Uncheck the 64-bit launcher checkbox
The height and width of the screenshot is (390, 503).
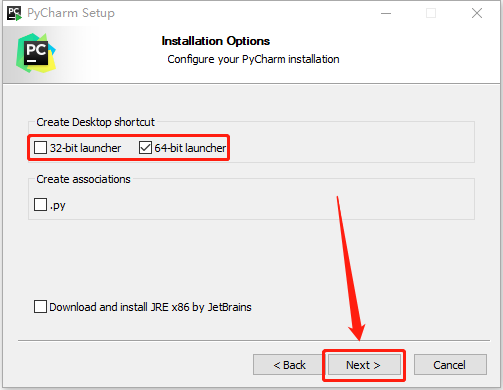[145, 147]
